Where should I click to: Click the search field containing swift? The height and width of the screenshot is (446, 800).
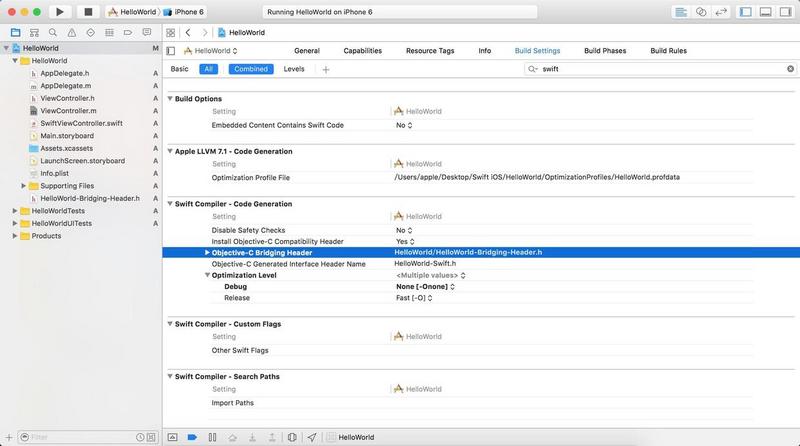[660, 69]
